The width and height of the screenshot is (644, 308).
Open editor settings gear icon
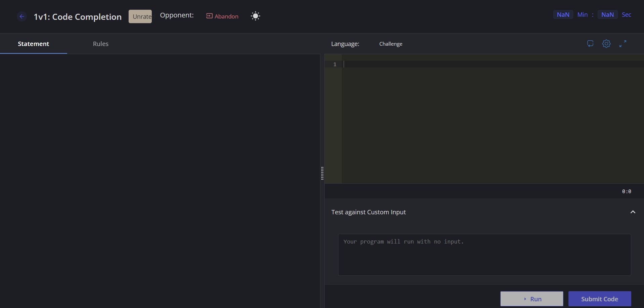[x=606, y=44]
